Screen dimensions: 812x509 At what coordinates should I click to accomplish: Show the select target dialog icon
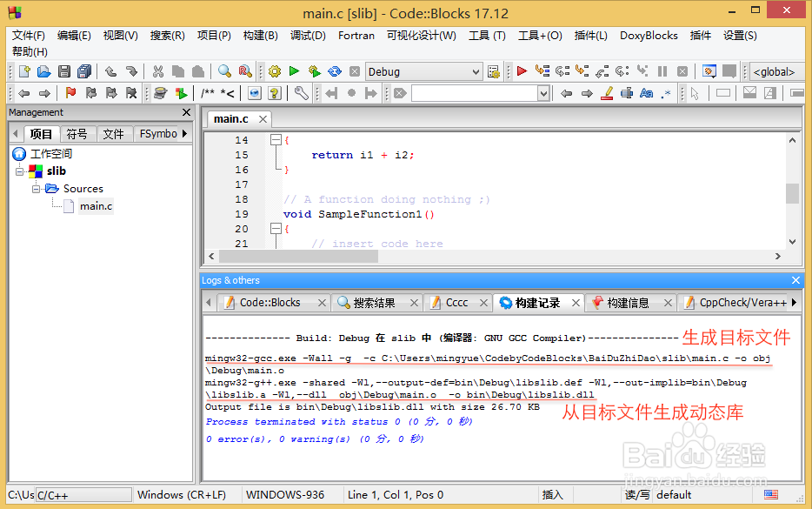coord(494,71)
